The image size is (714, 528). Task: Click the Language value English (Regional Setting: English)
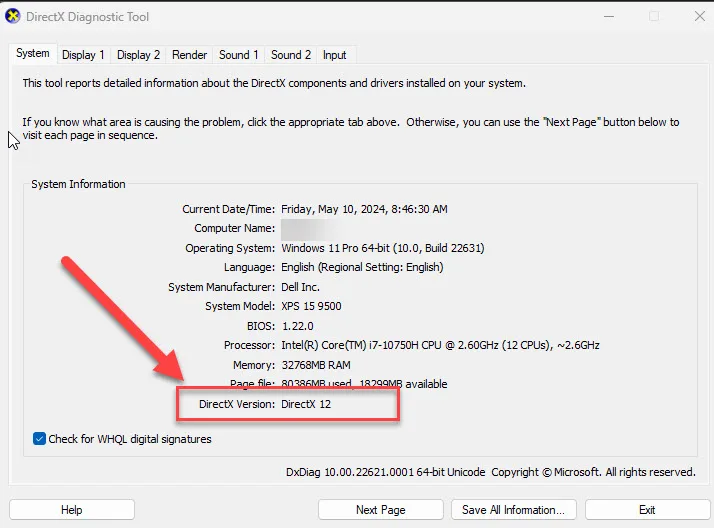click(362, 267)
